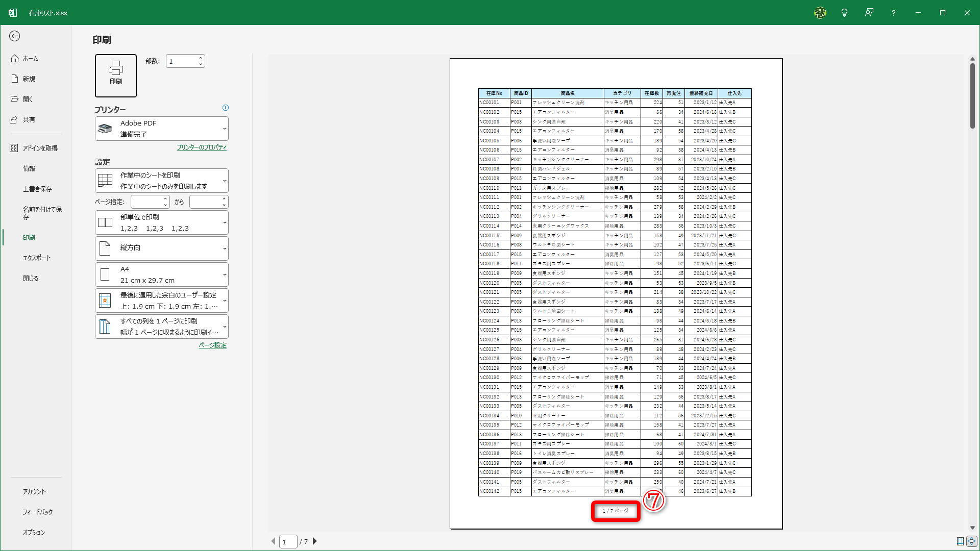Image resolution: width=980 pixels, height=551 pixels.
Task: Select エクスポート in left menu
Action: pyautogui.click(x=37, y=258)
